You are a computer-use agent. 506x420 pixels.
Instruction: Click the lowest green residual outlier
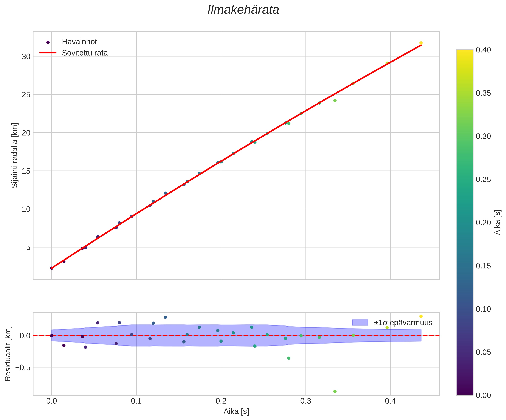(335, 391)
